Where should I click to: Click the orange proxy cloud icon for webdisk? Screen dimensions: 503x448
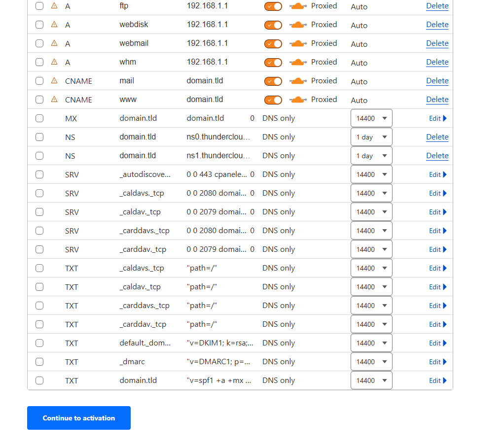tap(298, 25)
